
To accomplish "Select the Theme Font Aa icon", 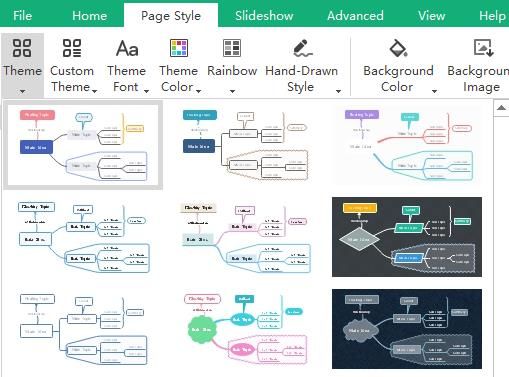I will click(127, 48).
